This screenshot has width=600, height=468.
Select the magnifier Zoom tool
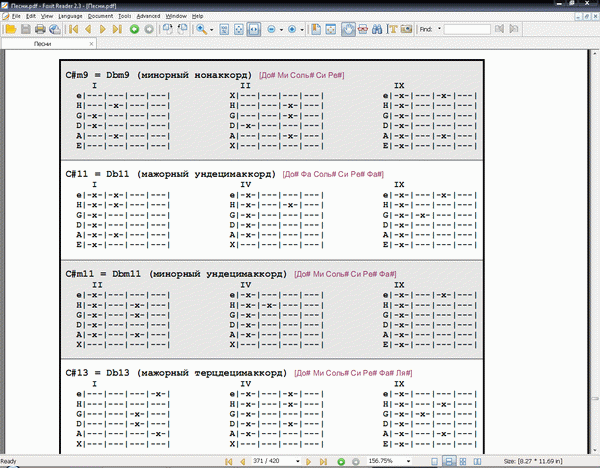pos(201,30)
